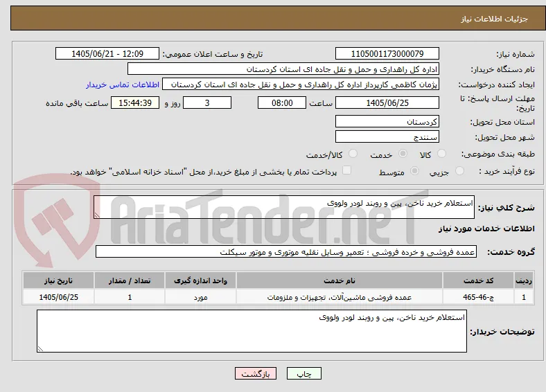Click the service code cell چ-46-465
Viewport: 546px width, 392px height.
(479, 297)
